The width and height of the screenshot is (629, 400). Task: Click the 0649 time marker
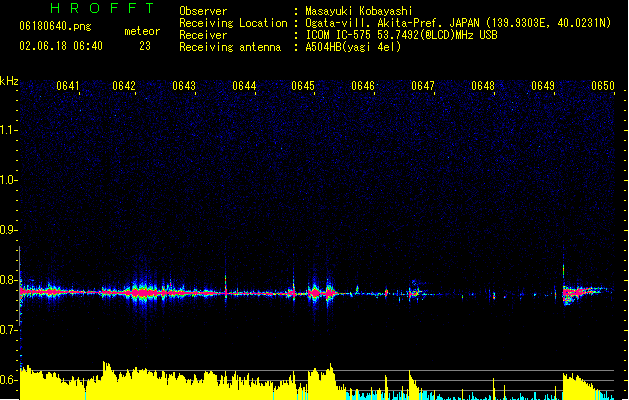(x=543, y=86)
